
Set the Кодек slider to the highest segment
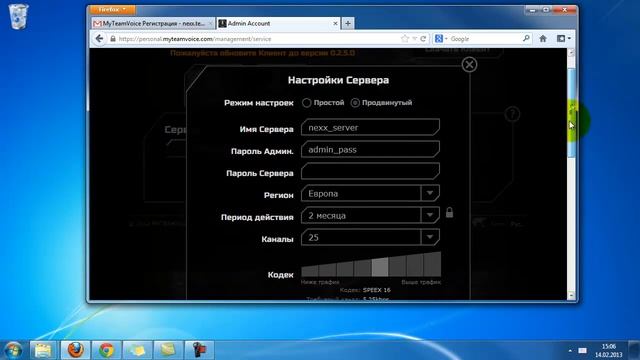pyautogui.click(x=433, y=264)
